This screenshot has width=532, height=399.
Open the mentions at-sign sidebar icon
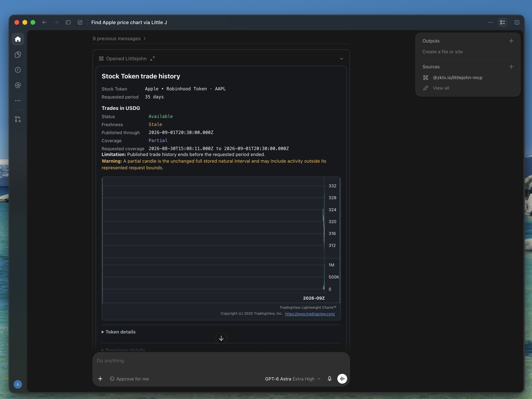pos(18,85)
